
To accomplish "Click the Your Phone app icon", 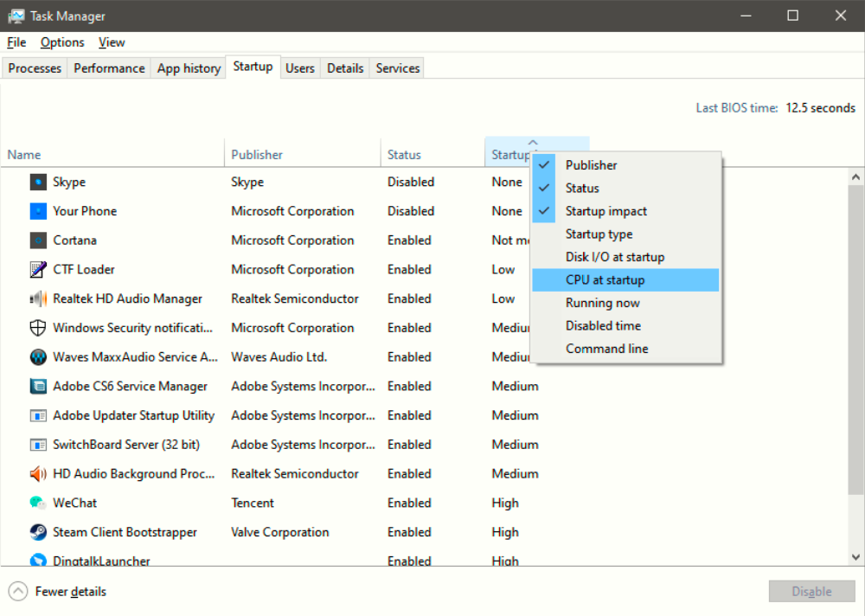I will tap(38, 211).
